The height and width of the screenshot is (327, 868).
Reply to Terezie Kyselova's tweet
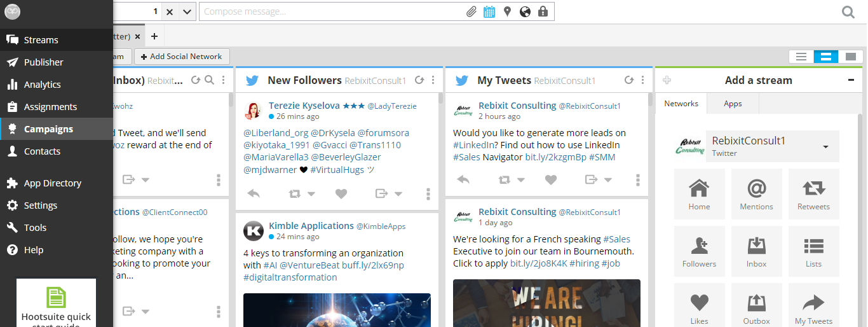254,193
